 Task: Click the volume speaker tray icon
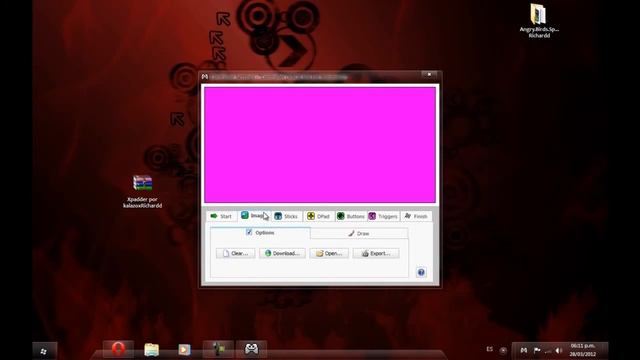click(558, 350)
